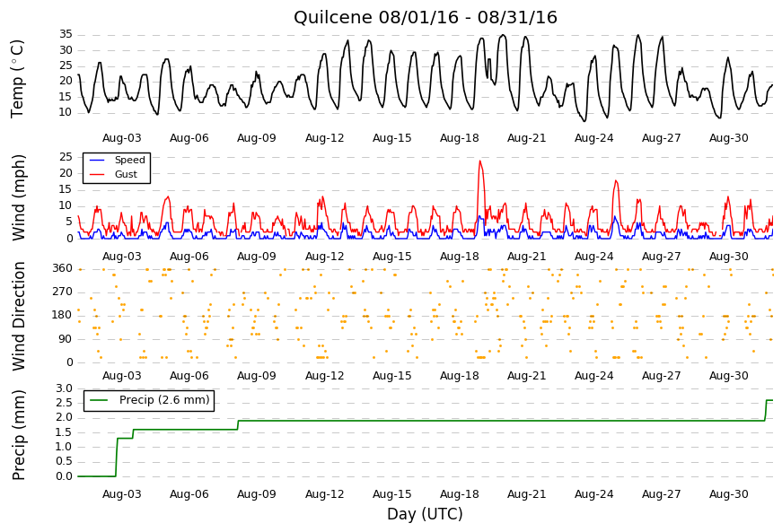Click the Aug-24 tick under wind chart

coord(593,257)
